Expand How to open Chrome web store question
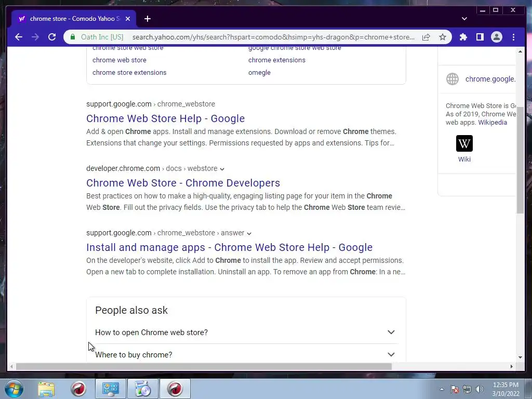 tap(245, 332)
